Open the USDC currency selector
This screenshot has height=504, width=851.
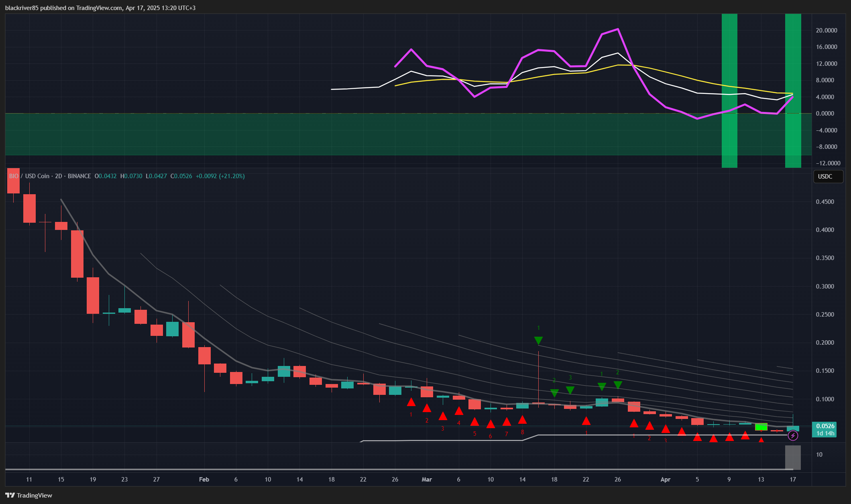[828, 177]
